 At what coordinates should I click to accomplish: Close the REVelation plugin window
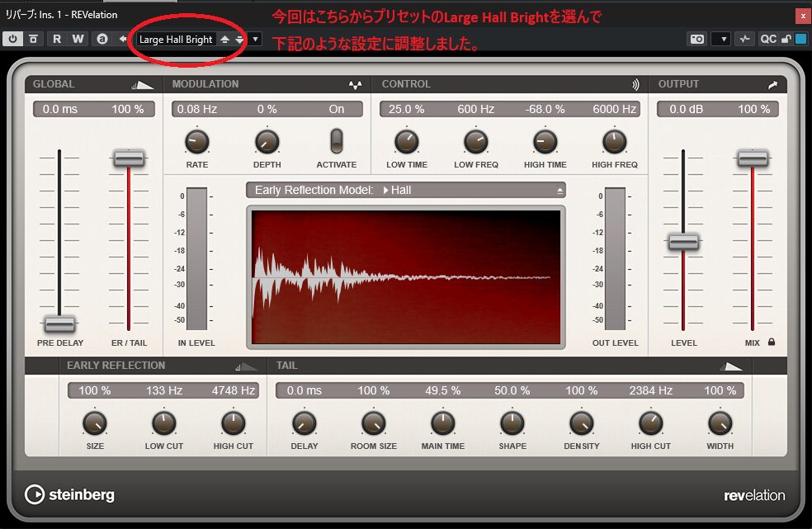pos(803,16)
